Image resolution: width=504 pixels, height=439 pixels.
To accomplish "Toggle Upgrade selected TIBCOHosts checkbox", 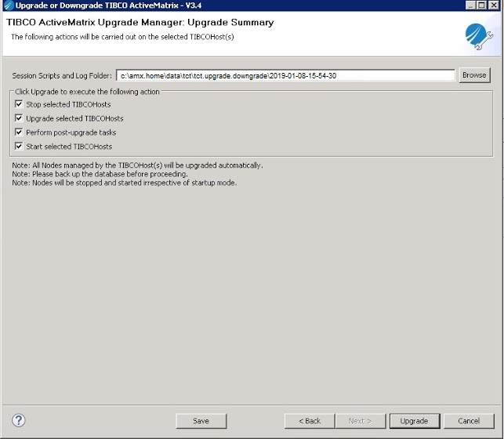I will point(19,118).
